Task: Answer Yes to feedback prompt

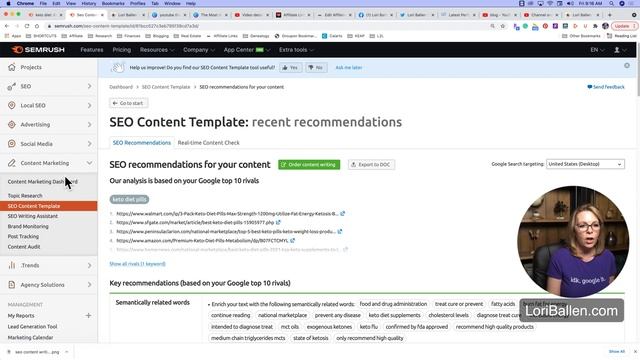Action: tap(291, 67)
